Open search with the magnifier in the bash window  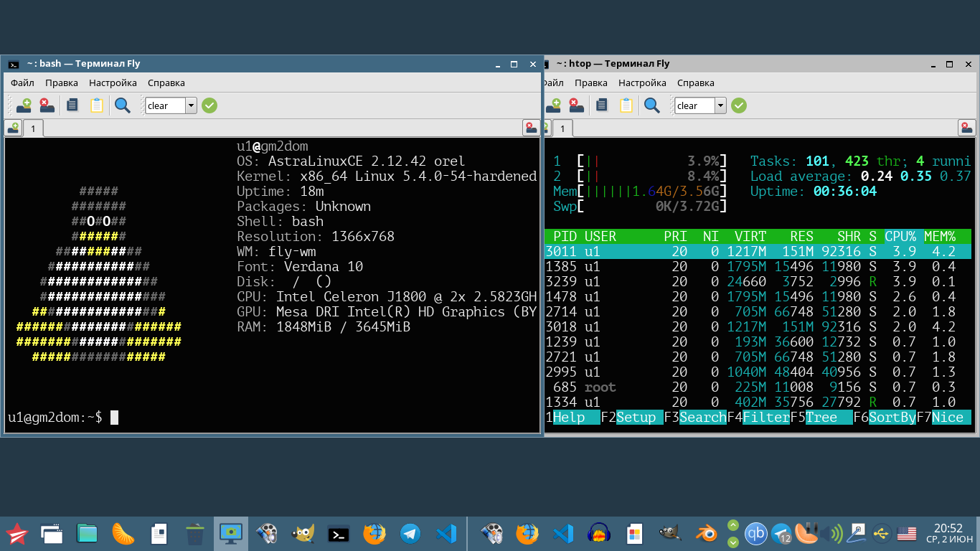click(123, 105)
